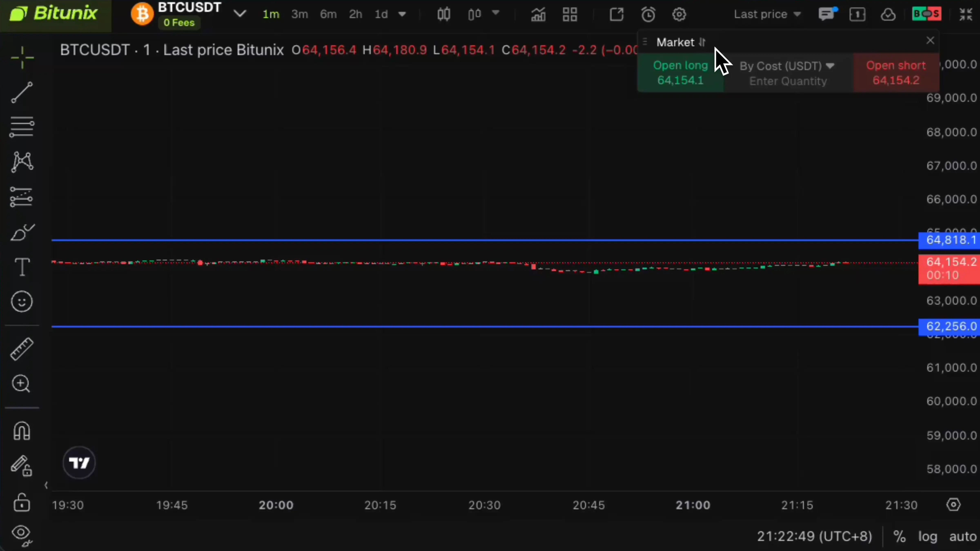Select the ruler measure tool
The image size is (980, 551).
point(22,349)
